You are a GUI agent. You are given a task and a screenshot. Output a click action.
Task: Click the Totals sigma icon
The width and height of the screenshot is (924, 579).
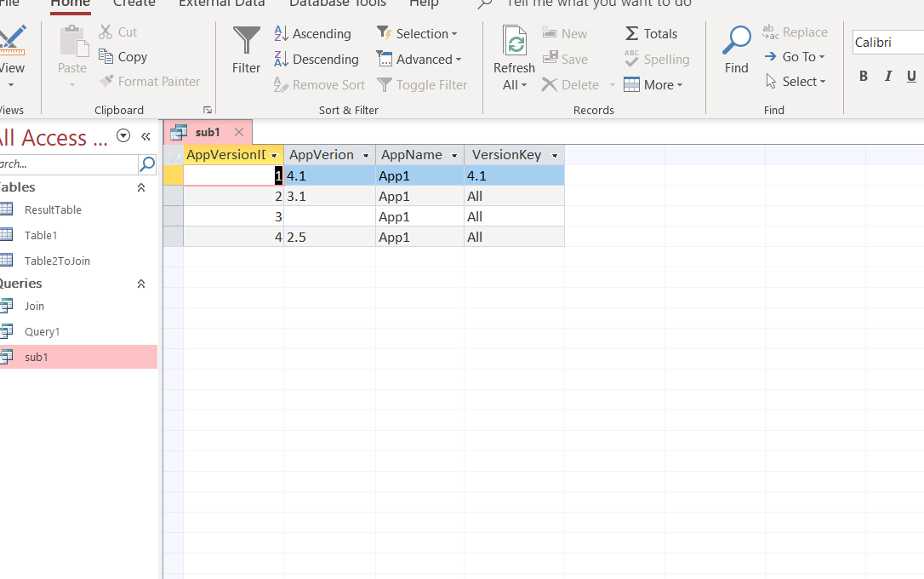pos(632,34)
